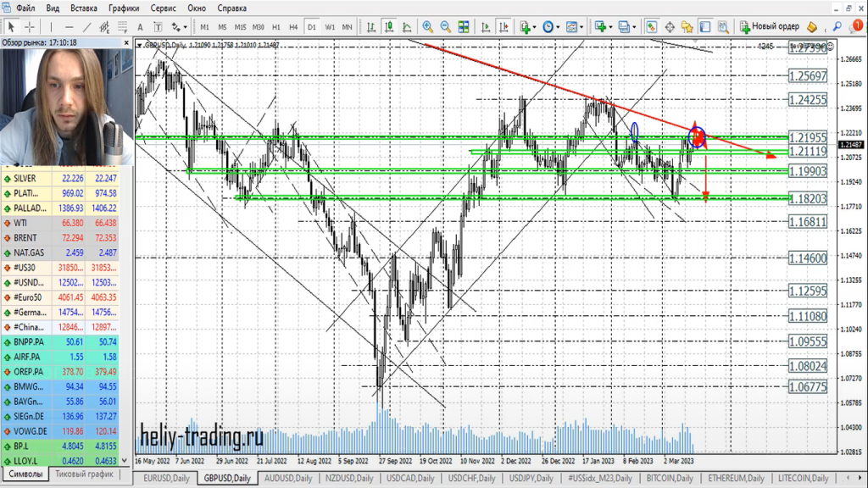Click the Новый ордер button

pyautogui.click(x=770, y=27)
